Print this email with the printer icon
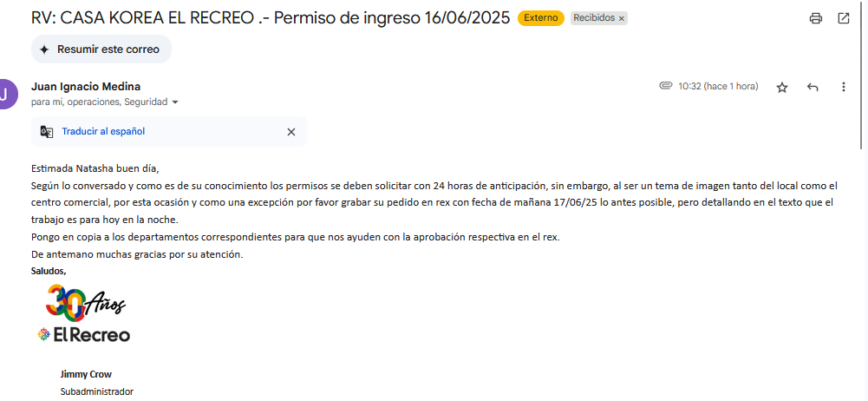This screenshot has width=868, height=401. [815, 18]
